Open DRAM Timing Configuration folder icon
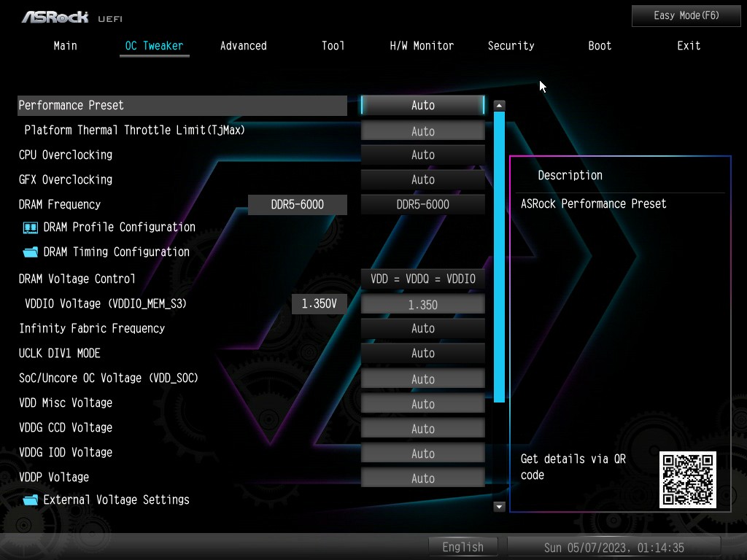Image resolution: width=747 pixels, height=560 pixels. [31, 252]
